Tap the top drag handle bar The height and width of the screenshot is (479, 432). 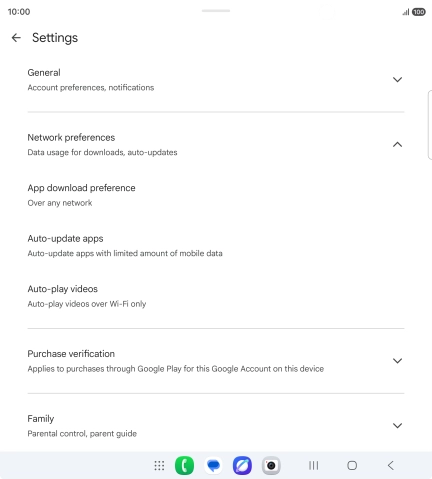tap(216, 11)
